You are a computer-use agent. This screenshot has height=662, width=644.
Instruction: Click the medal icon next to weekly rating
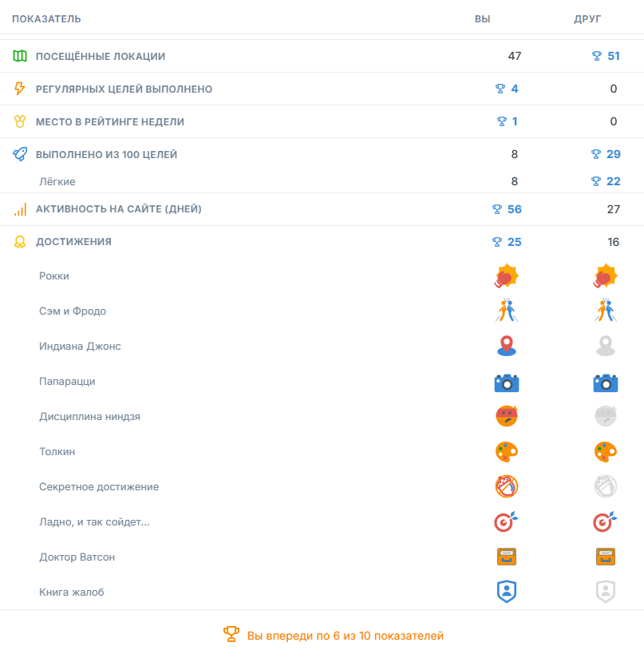click(20, 121)
